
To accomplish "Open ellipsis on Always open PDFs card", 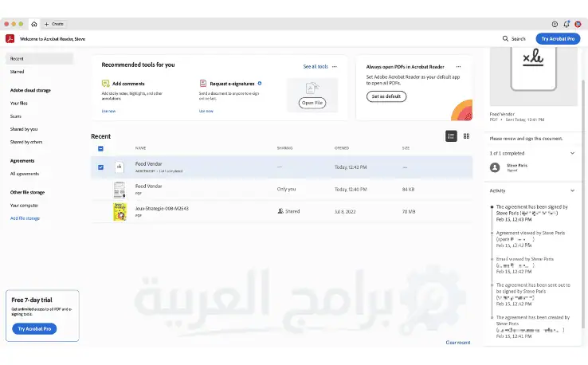I will (x=458, y=66).
